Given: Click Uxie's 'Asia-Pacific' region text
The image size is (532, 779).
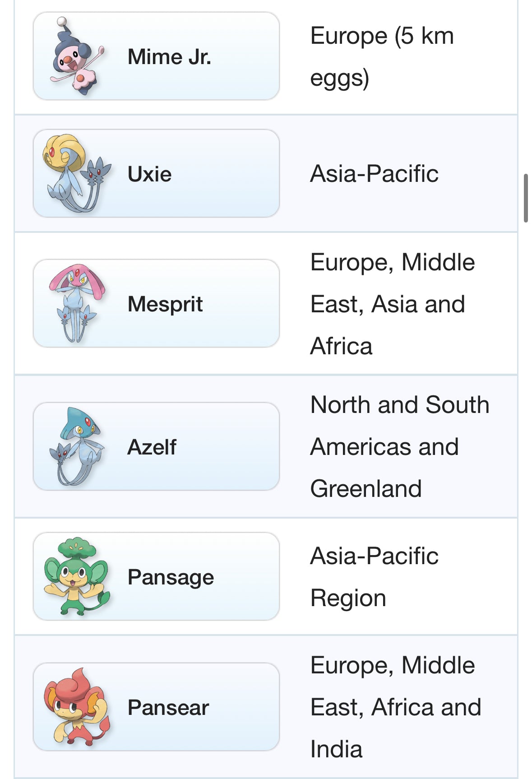Looking at the screenshot, I should pyautogui.click(x=374, y=174).
